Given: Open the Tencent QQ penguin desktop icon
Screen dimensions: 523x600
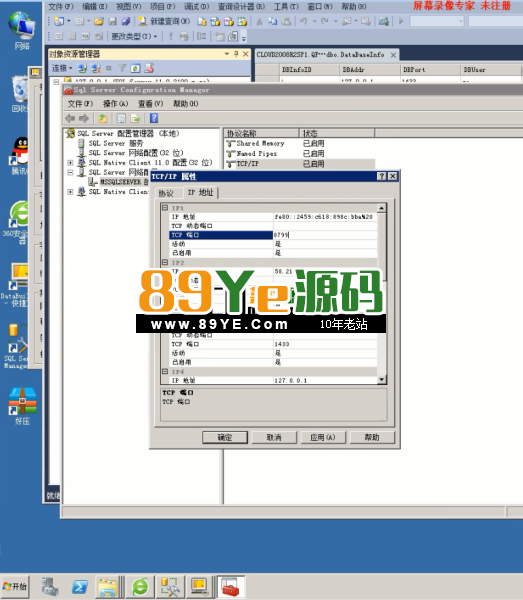Looking at the screenshot, I should point(20,156).
